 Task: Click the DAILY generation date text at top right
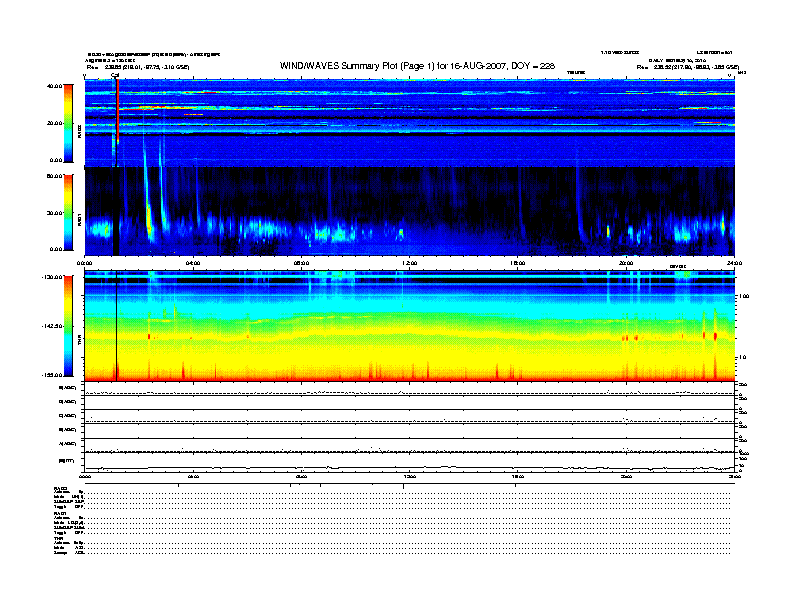coord(677,60)
